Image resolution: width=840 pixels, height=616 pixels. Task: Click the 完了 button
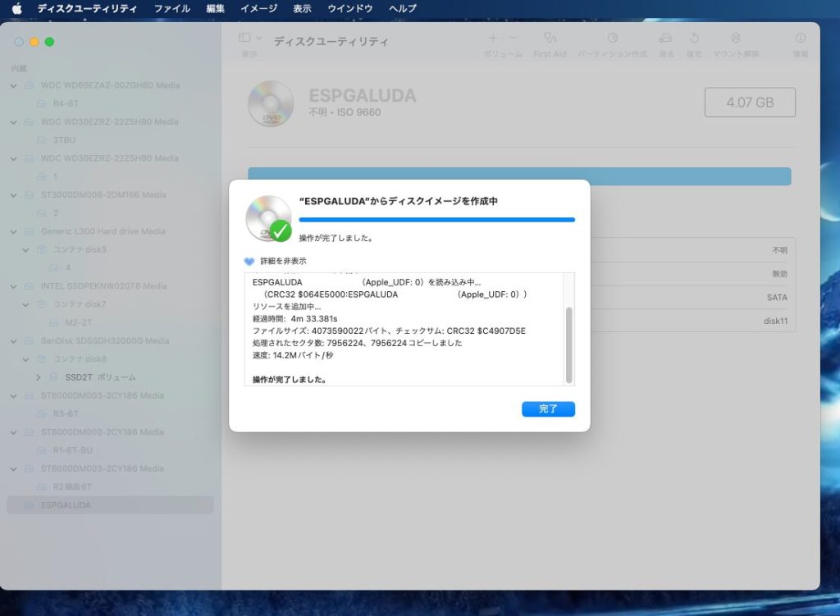pos(548,408)
